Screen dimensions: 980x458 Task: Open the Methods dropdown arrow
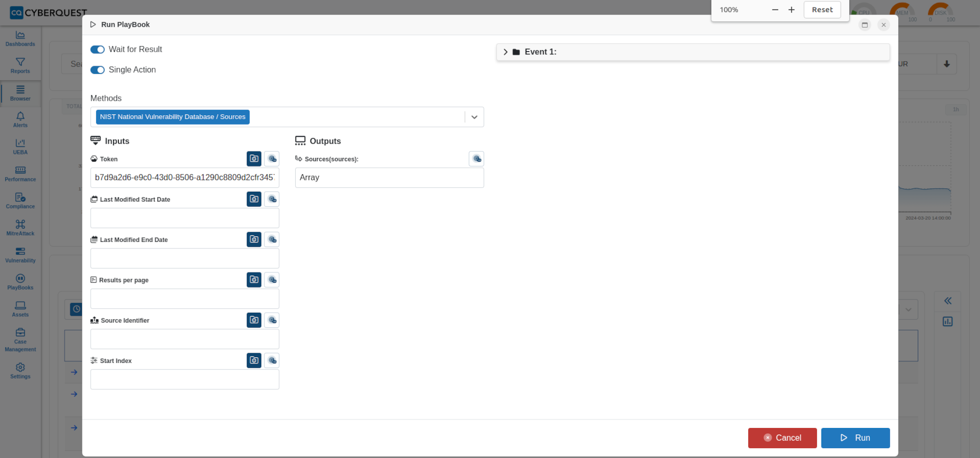(474, 117)
